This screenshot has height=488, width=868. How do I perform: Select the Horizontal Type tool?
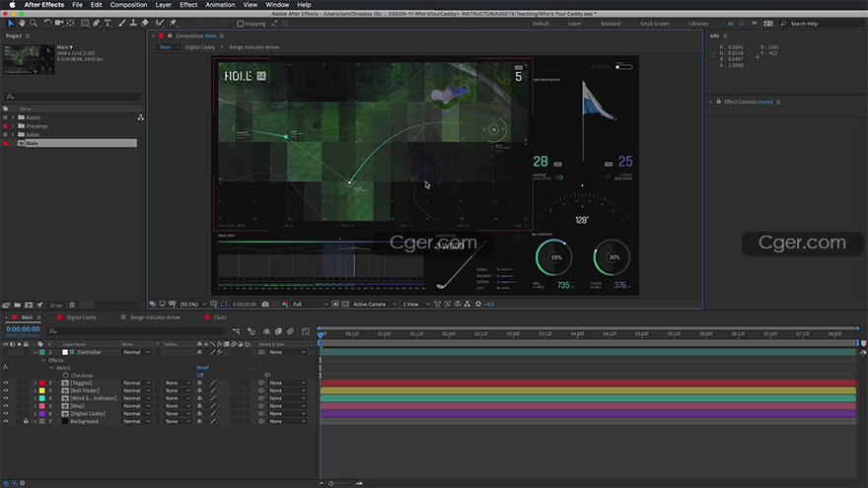tap(108, 24)
